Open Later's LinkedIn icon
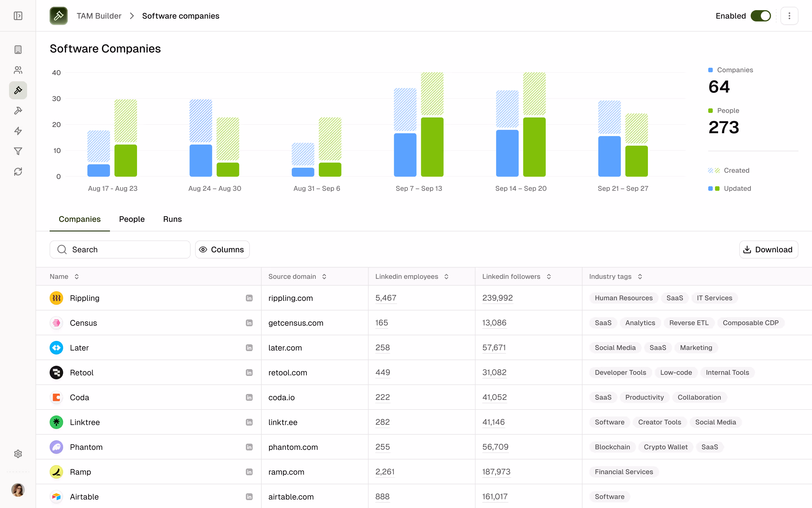 point(249,348)
